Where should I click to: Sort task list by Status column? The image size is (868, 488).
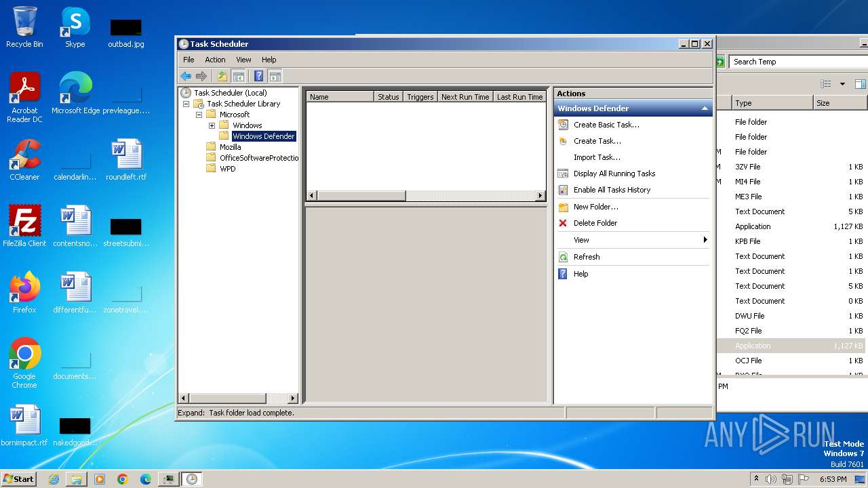[389, 97]
